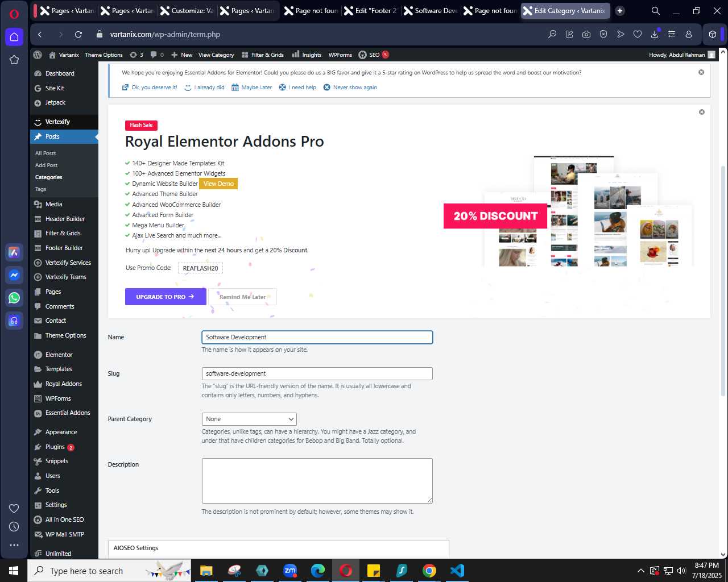
Task: Open WPForms in the admin bar
Action: tap(340, 55)
